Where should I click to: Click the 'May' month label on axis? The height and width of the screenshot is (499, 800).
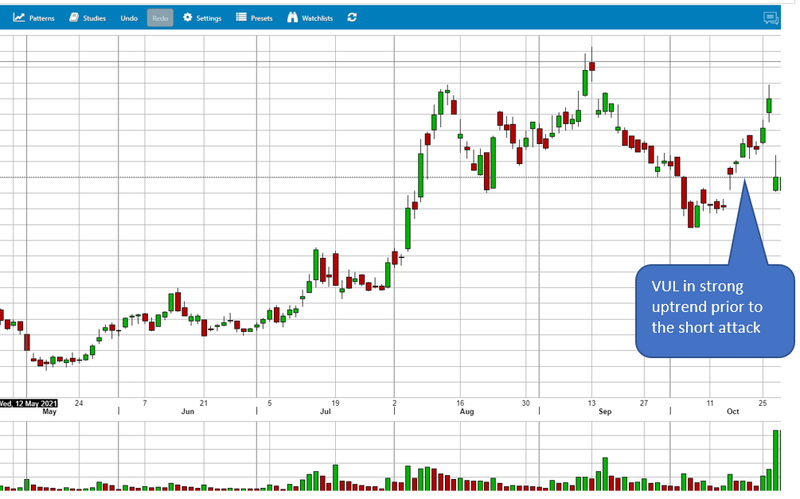tap(49, 412)
